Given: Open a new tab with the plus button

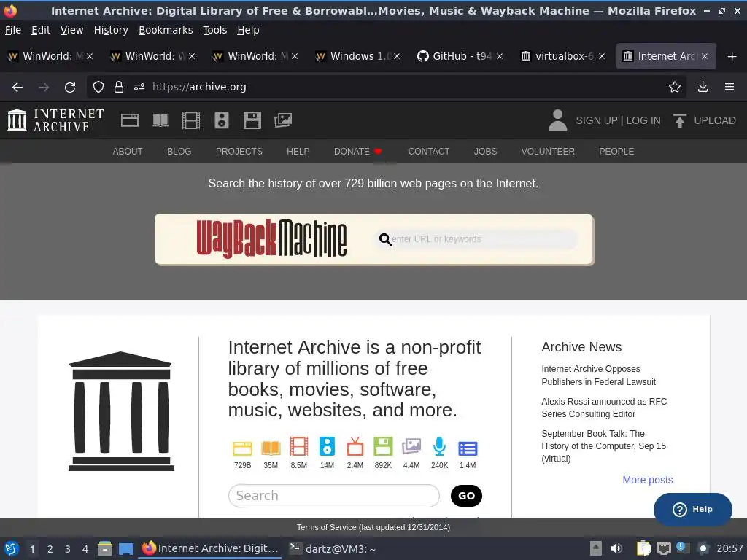Looking at the screenshot, I should click(732, 57).
